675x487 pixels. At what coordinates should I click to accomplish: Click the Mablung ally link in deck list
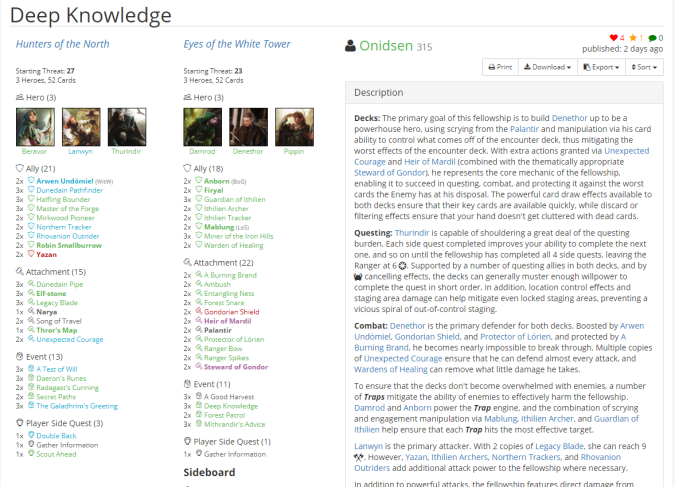(x=219, y=227)
